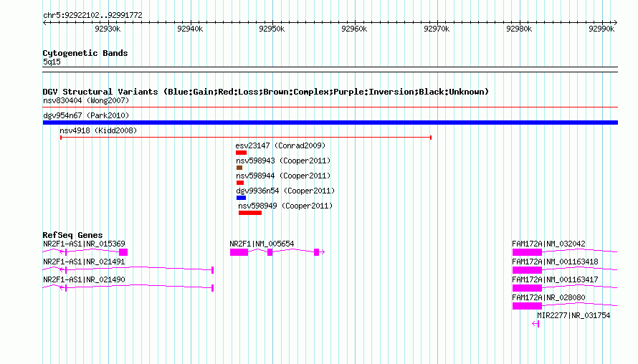Select the Cytogenetic Bands track title

point(85,53)
